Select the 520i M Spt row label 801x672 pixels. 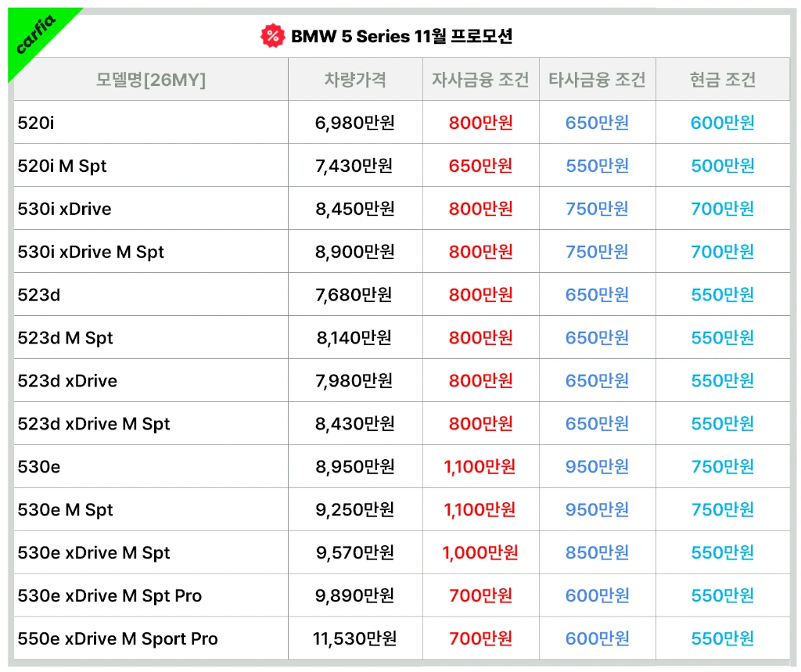[x=62, y=166]
